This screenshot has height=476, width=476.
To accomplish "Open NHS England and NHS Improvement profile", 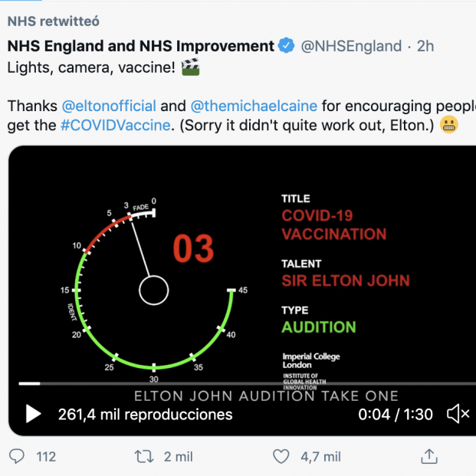I will [x=140, y=46].
